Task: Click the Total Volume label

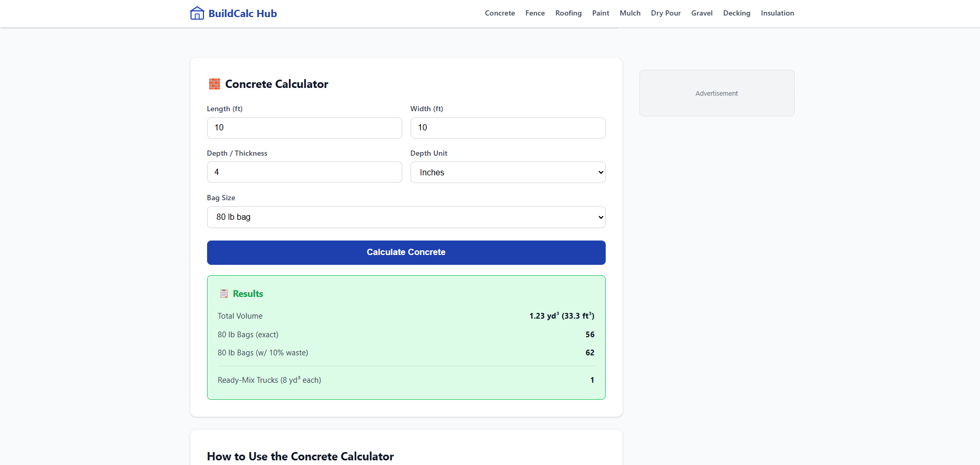Action: pyautogui.click(x=240, y=316)
